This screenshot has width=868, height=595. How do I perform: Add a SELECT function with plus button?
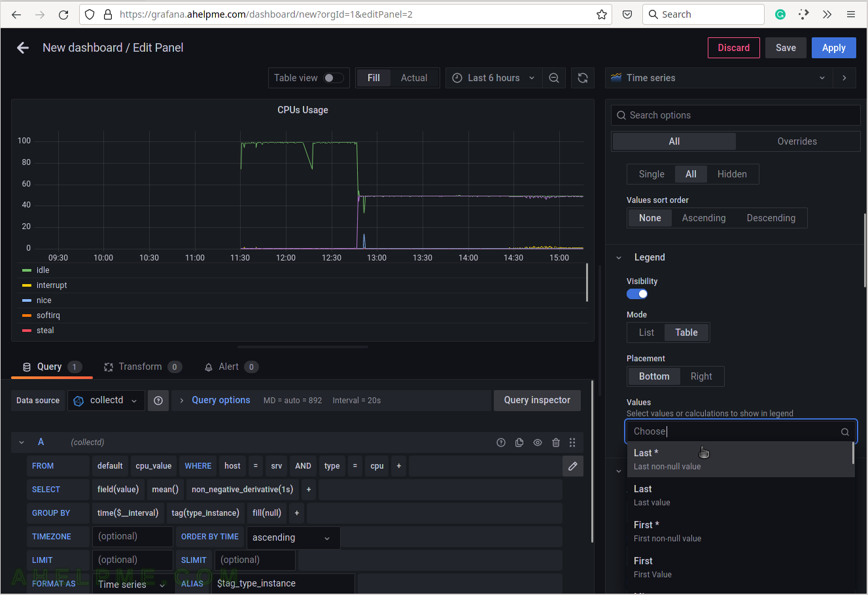[309, 490]
